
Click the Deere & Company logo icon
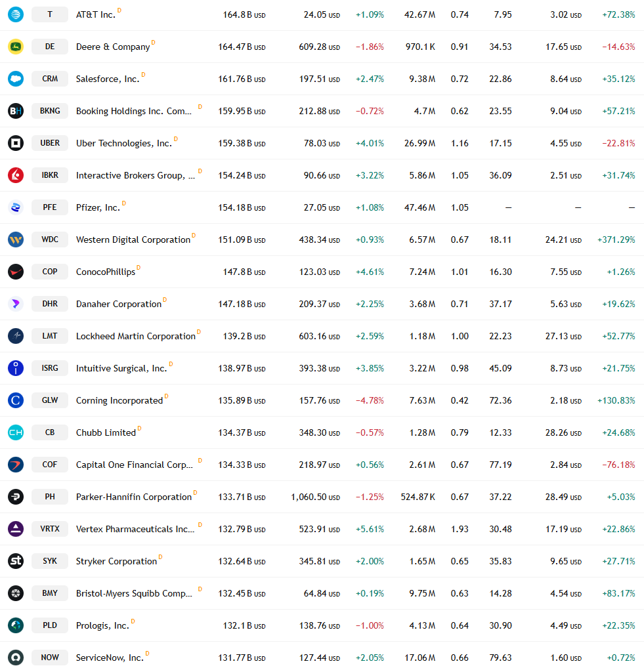coord(16,47)
